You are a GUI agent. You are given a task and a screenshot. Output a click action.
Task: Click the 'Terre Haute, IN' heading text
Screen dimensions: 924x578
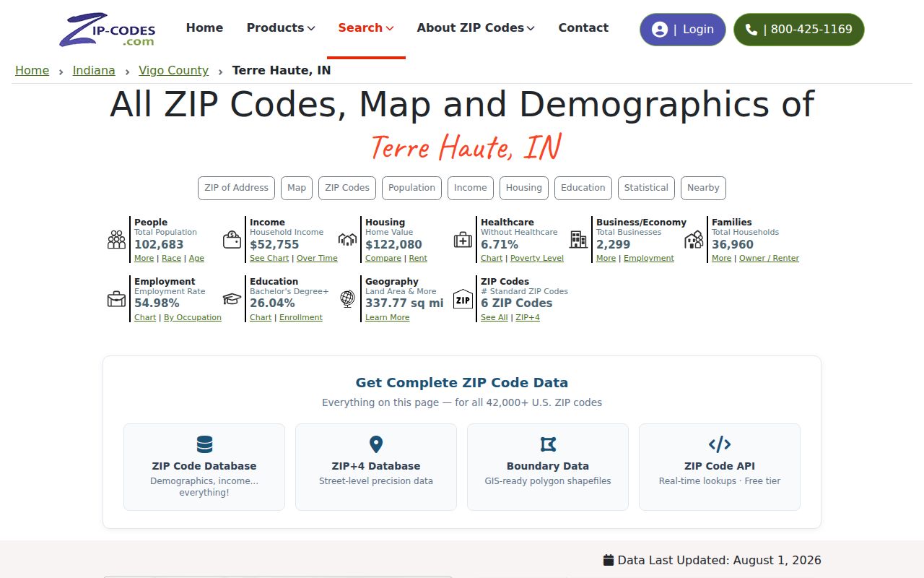[x=466, y=147]
